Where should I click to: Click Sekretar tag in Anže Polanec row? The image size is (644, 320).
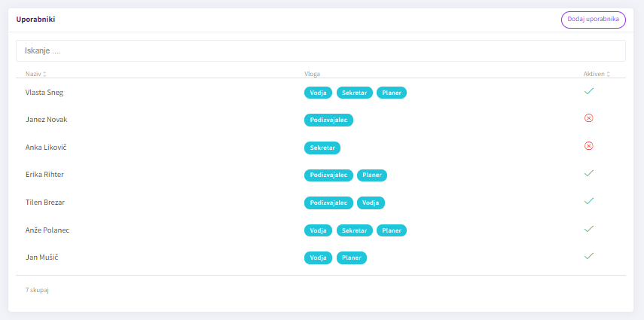coord(355,230)
